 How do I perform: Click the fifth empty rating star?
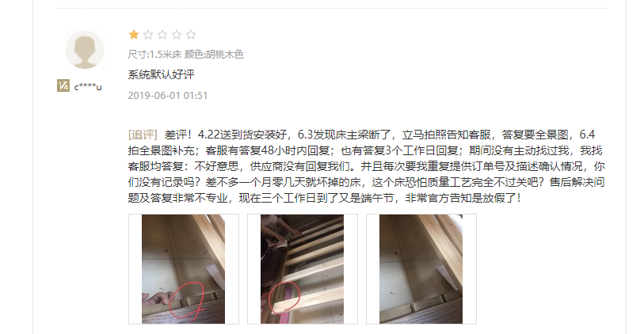191,35
